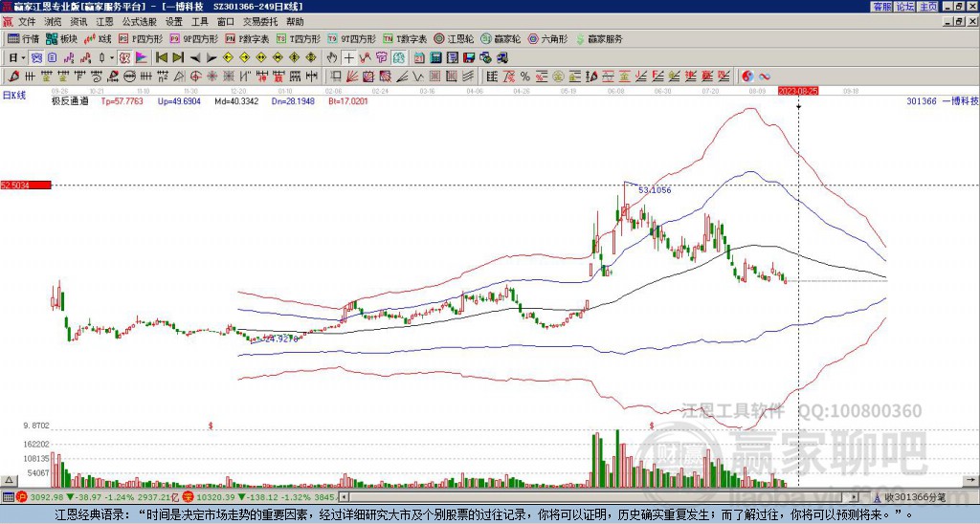Open the P四方形 tool
Viewport: 980px width, 524px height.
coord(141,38)
